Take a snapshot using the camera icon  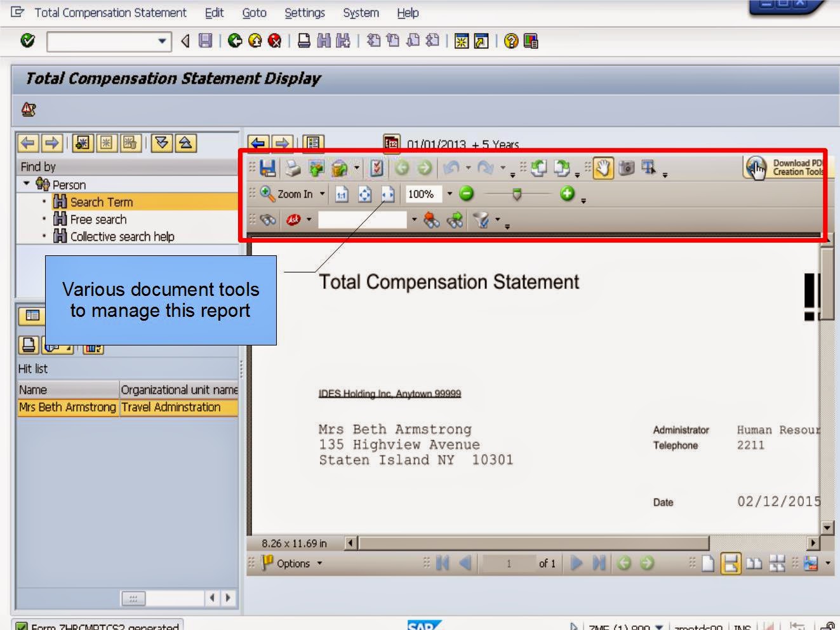pos(625,168)
